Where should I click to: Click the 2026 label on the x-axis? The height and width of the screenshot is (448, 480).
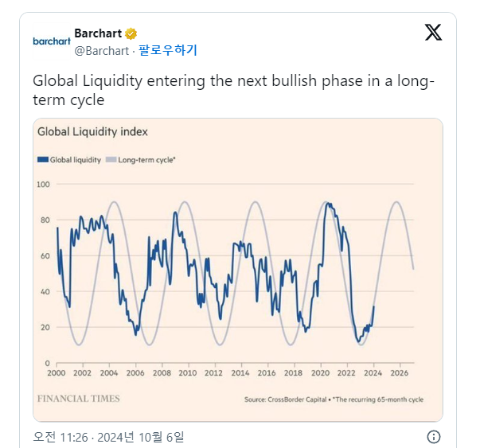pyautogui.click(x=398, y=372)
